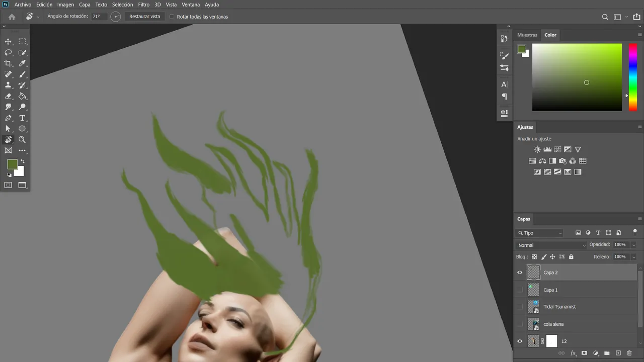Screen dimensions: 644x362
Task: Select the Path Selection tool
Action: pyautogui.click(x=8, y=129)
